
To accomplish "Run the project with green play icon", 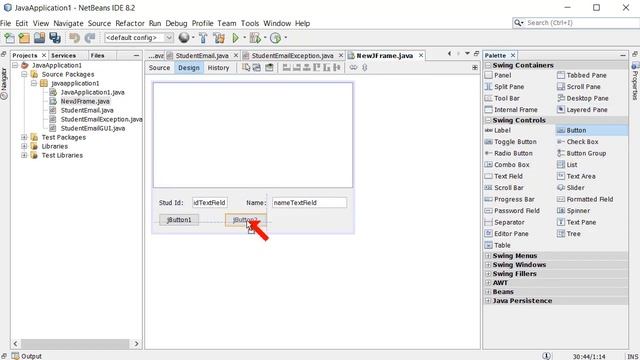I will tap(235, 38).
